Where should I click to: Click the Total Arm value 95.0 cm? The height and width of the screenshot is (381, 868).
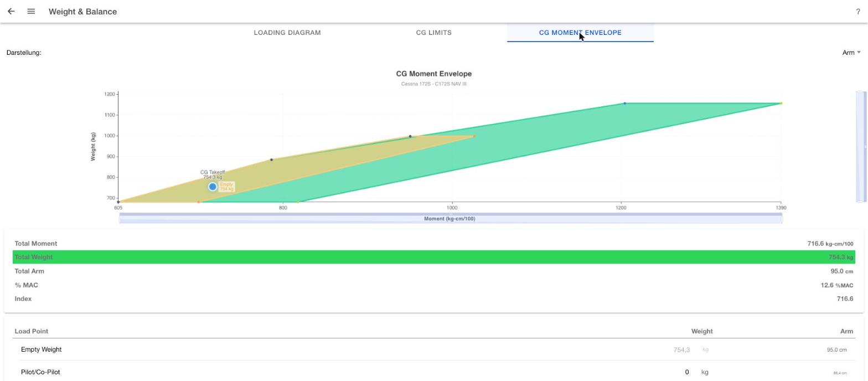point(841,271)
